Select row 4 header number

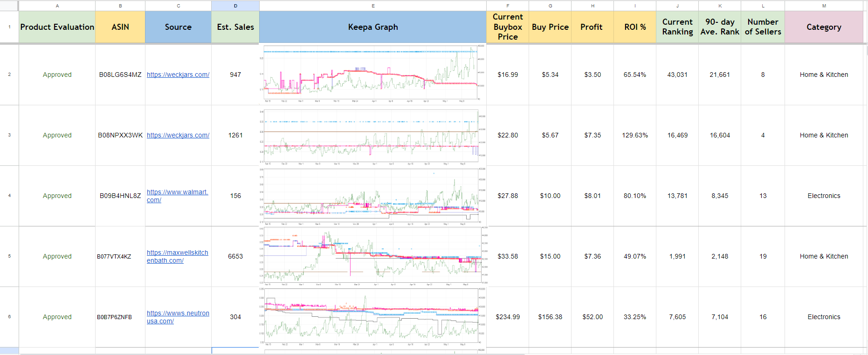[x=9, y=196]
